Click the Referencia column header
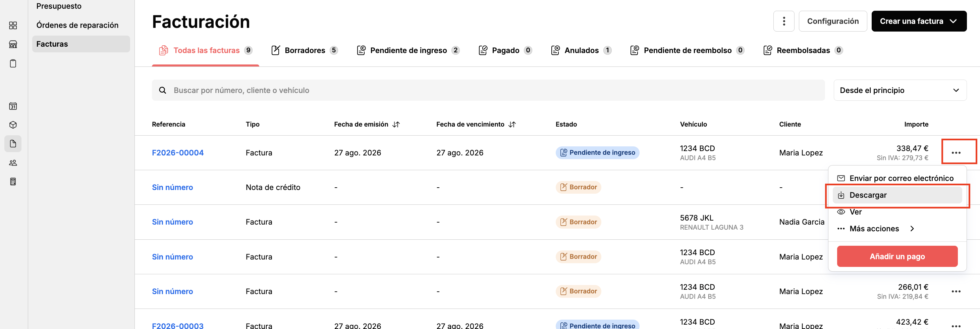Viewport: 980px width, 329px height. point(169,124)
